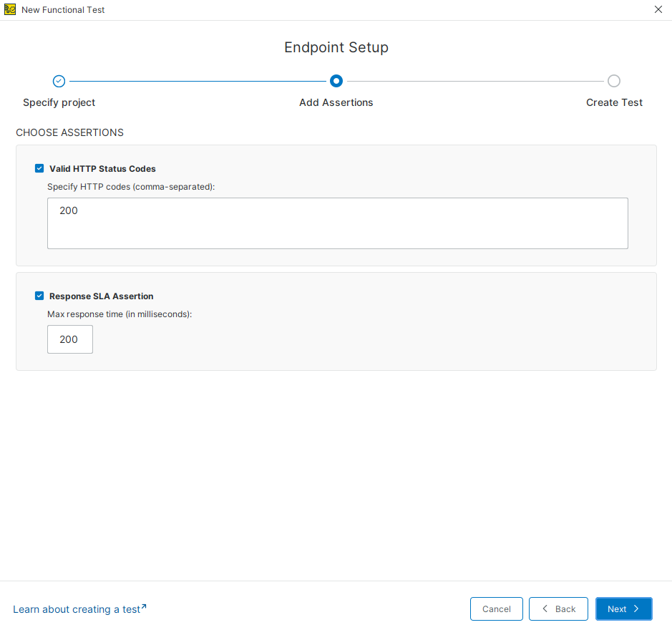Click 'Specify HTTP codes (comma-separated):' text
The image size is (672, 635).
click(x=131, y=187)
